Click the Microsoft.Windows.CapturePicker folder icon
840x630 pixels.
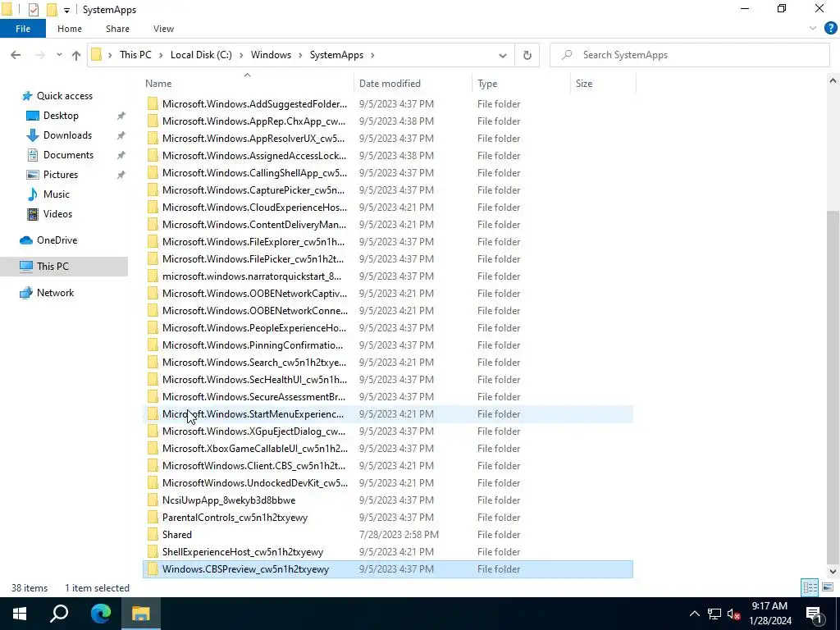(x=153, y=190)
